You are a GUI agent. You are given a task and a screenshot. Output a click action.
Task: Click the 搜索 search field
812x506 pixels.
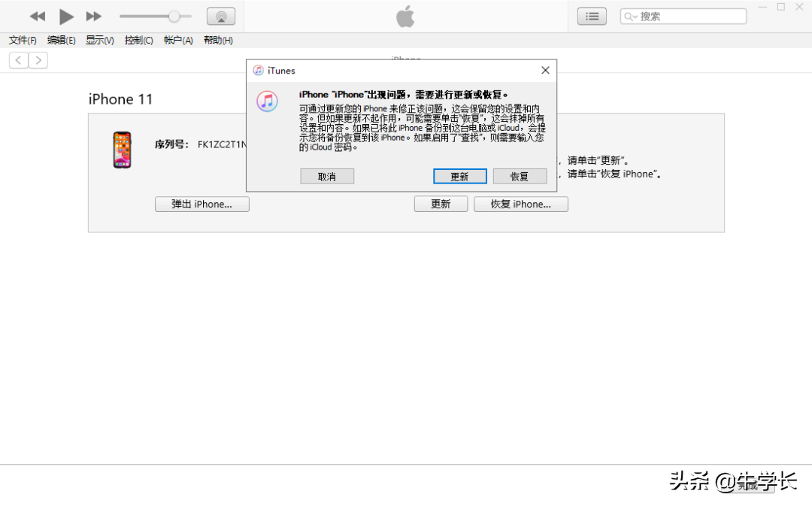click(683, 17)
